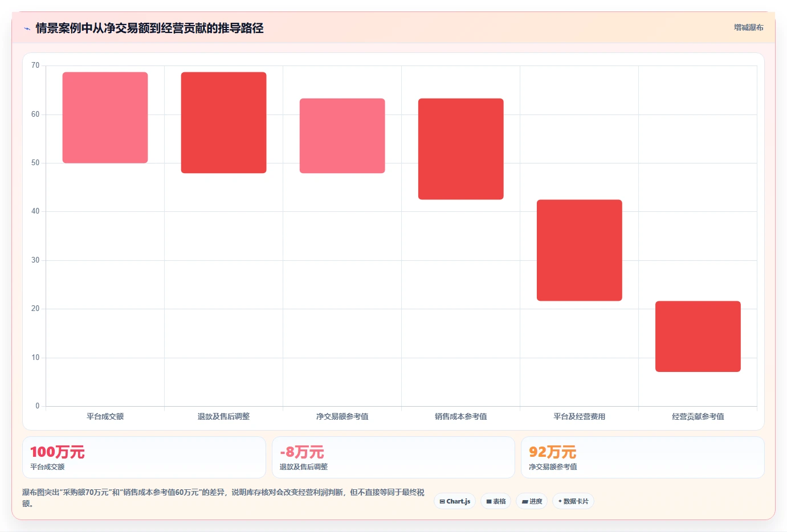The height and width of the screenshot is (532, 787).
Task: Click the y-axis label 70
Action: click(35, 66)
